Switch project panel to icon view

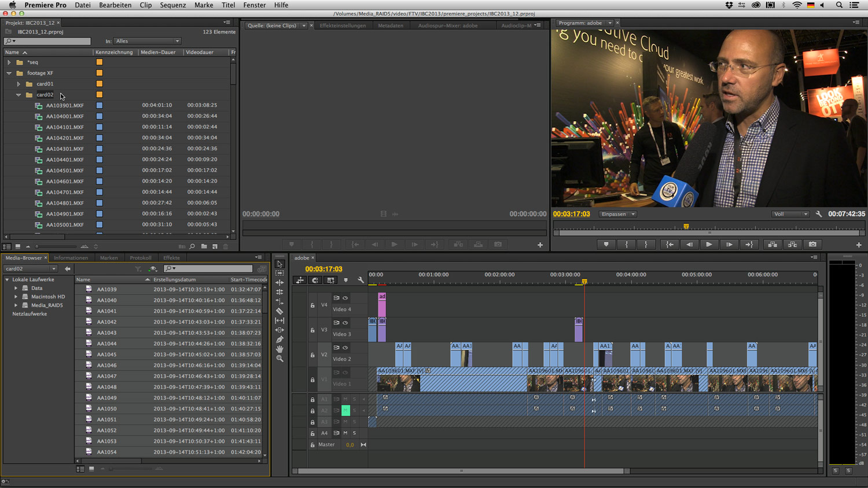[18, 246]
